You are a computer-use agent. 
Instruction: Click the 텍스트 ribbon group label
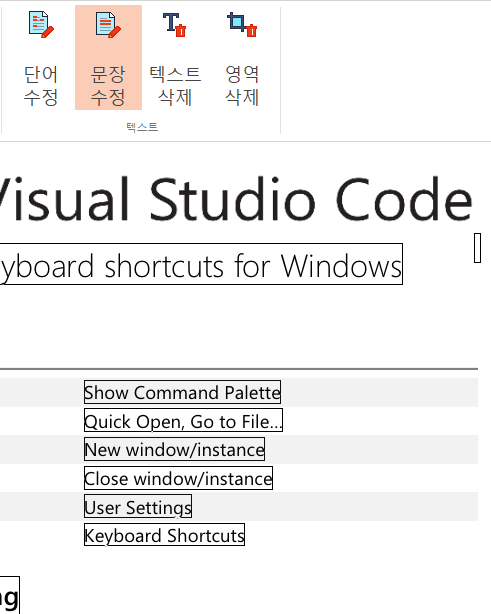[142, 127]
